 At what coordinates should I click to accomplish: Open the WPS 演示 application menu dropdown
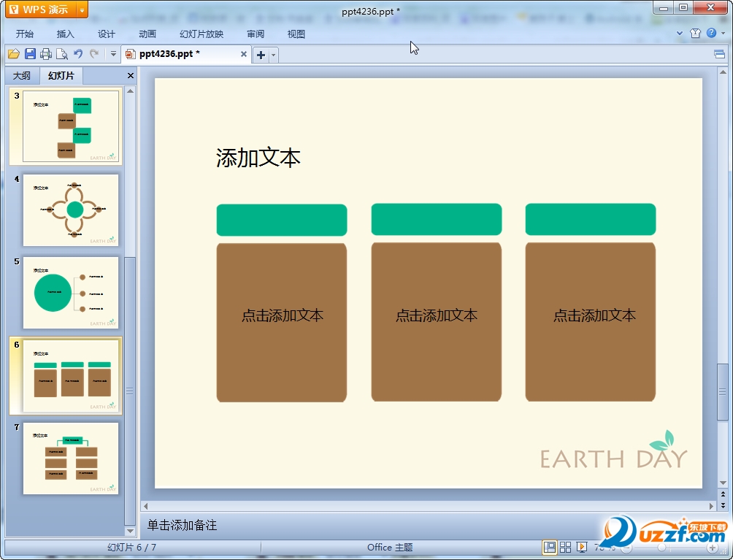(82, 9)
